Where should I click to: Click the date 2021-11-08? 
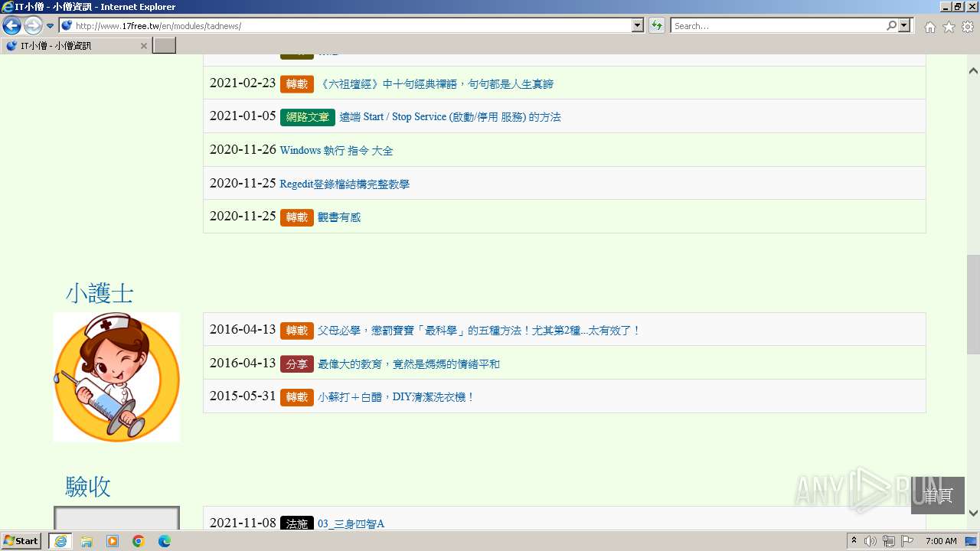(x=243, y=523)
